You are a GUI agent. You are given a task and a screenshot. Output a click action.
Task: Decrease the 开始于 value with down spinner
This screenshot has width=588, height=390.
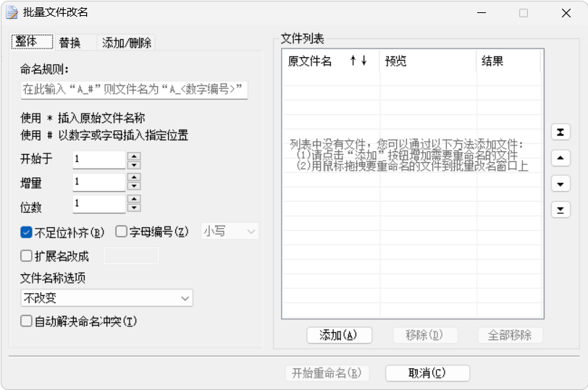click(x=134, y=165)
